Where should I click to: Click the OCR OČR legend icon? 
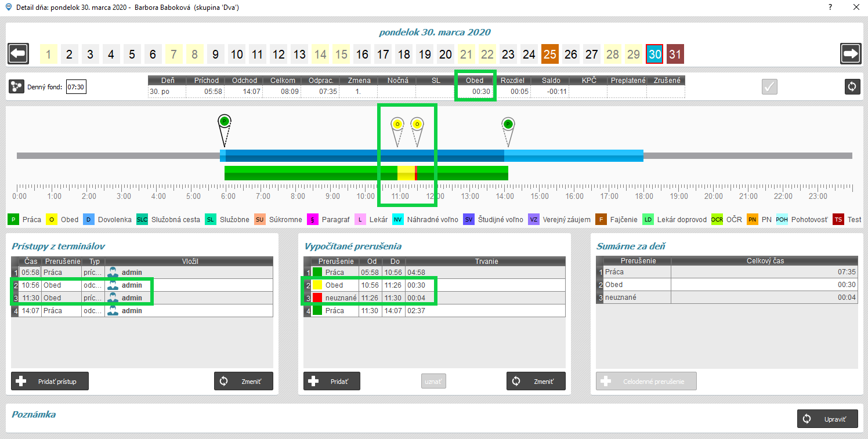(717, 220)
